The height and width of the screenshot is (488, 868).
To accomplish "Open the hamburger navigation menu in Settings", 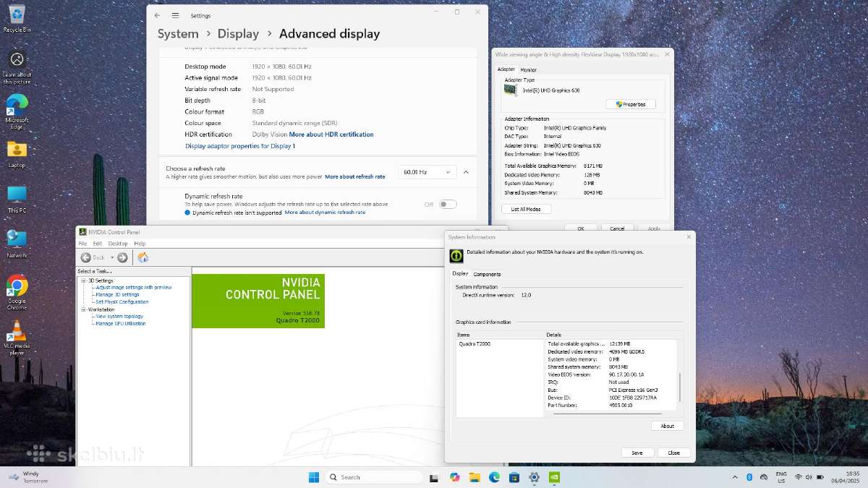I will pos(175,15).
